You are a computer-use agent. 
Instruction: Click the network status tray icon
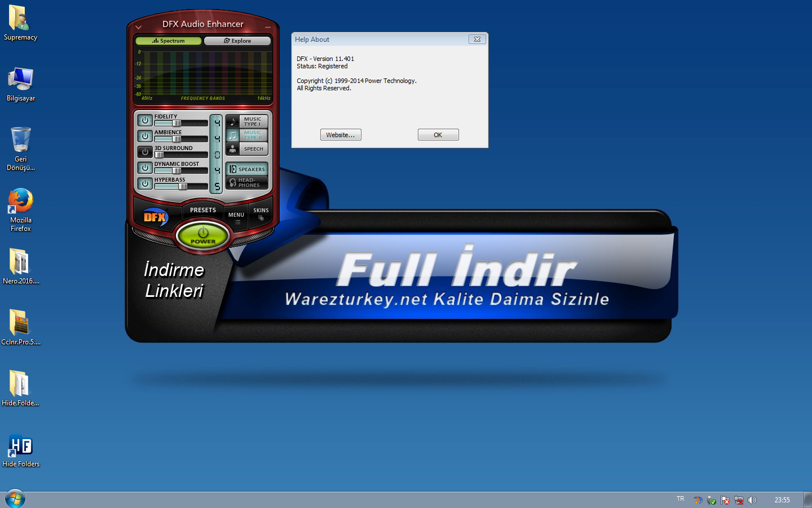tap(739, 500)
